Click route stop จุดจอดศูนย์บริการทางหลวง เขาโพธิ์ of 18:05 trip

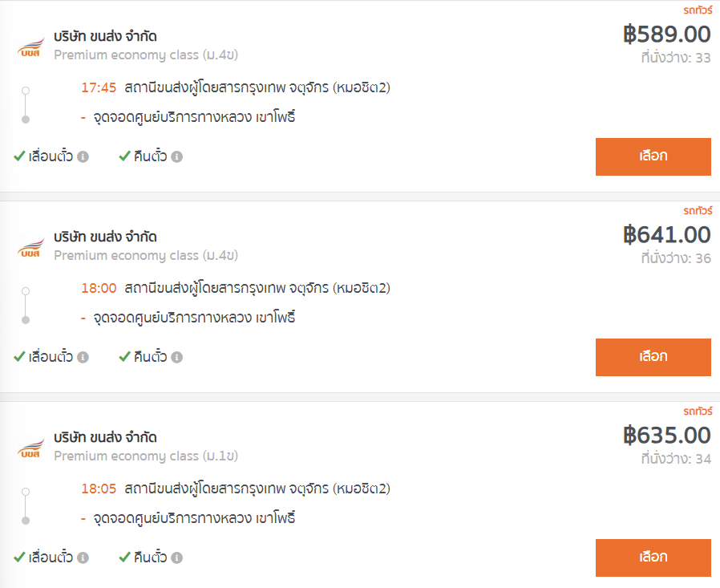point(194,517)
